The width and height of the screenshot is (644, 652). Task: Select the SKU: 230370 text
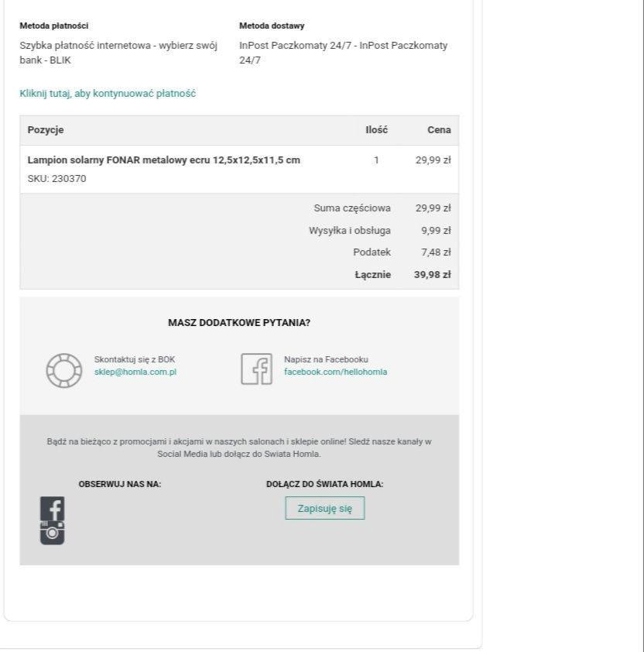click(57, 179)
